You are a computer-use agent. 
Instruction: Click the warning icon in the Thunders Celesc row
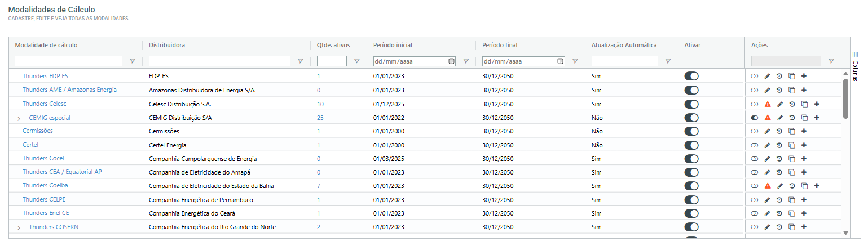coord(767,104)
